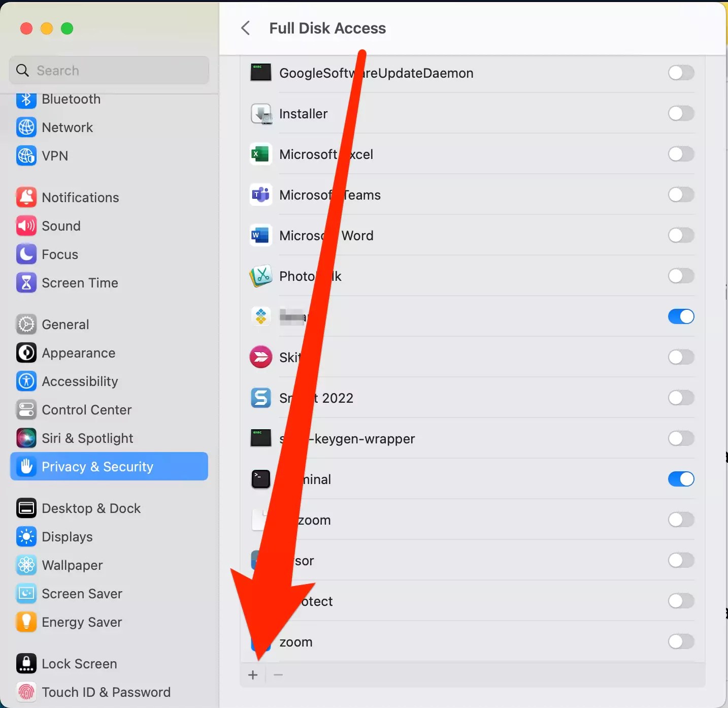The width and height of the screenshot is (728, 708).
Task: Go back using the chevron arrow
Action: pos(246,28)
